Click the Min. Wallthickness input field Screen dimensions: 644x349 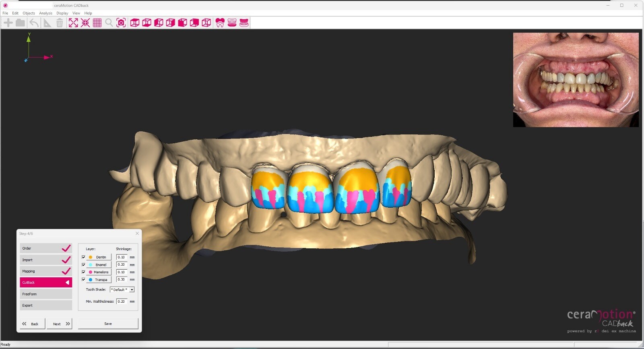pyautogui.click(x=122, y=302)
